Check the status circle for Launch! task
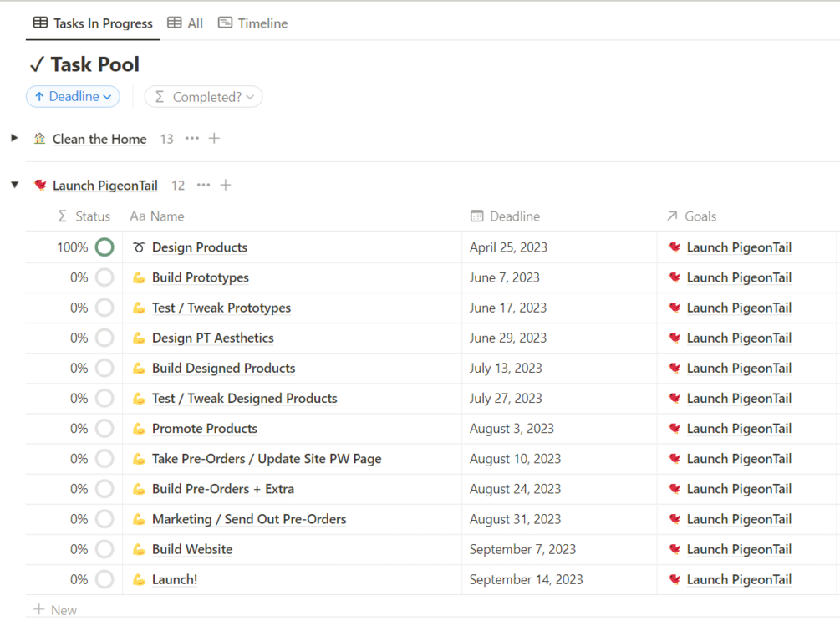The height and width of the screenshot is (626, 840). point(104,580)
